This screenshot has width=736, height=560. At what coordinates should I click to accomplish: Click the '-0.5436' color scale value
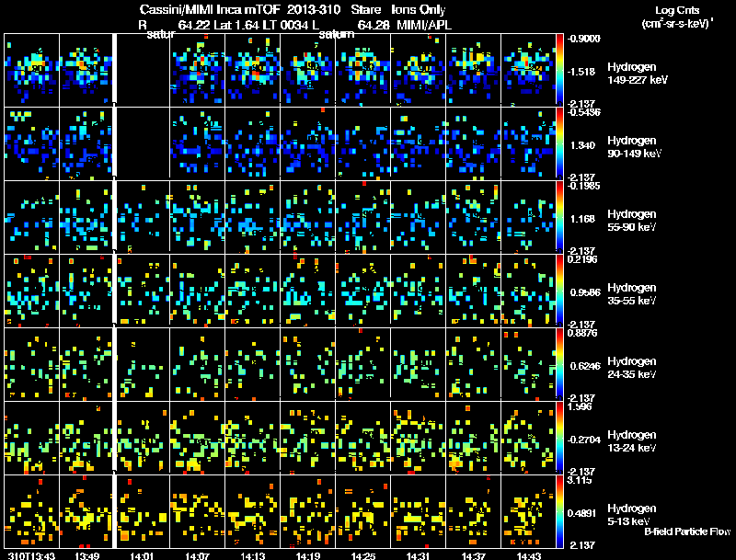584,112
